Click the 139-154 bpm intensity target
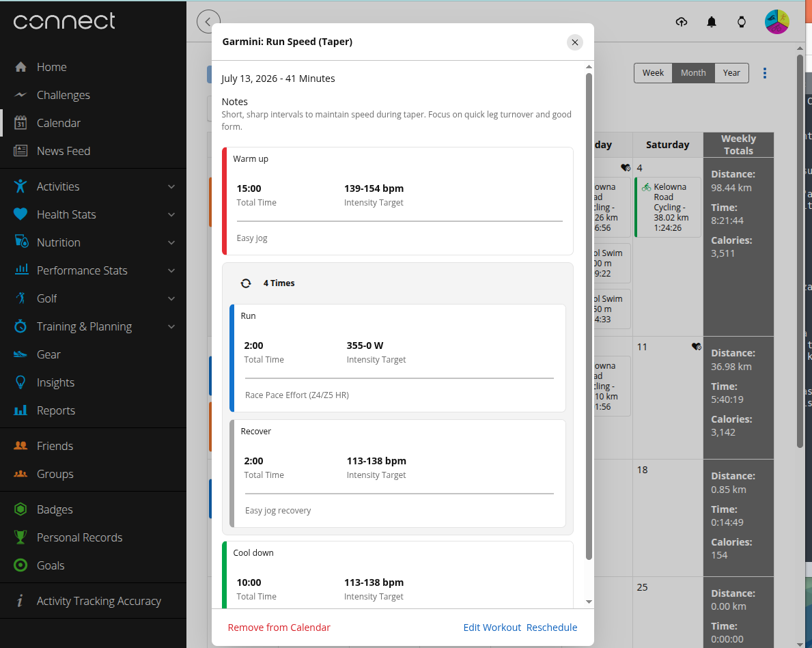This screenshot has height=648, width=812. coord(374,188)
